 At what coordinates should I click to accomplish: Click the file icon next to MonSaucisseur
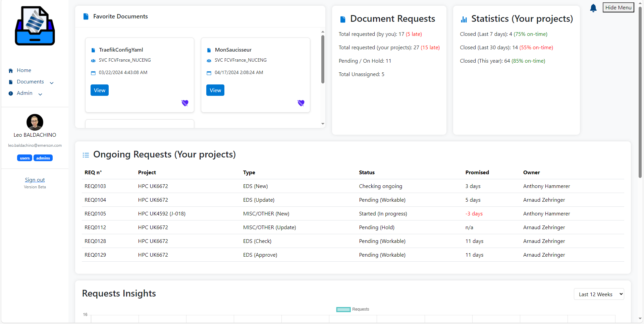coord(209,50)
